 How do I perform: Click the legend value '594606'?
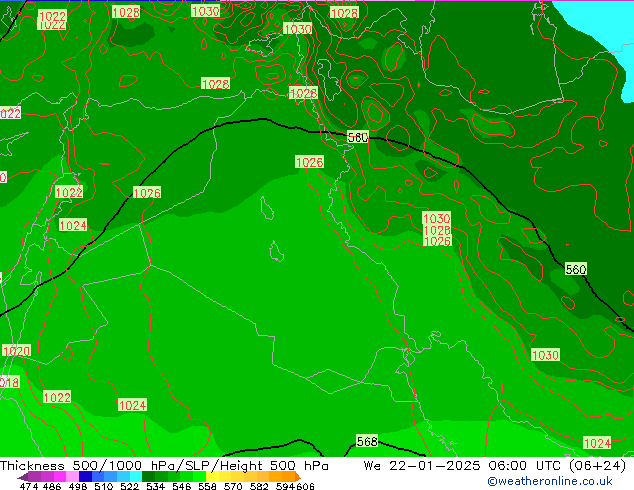click(295, 486)
